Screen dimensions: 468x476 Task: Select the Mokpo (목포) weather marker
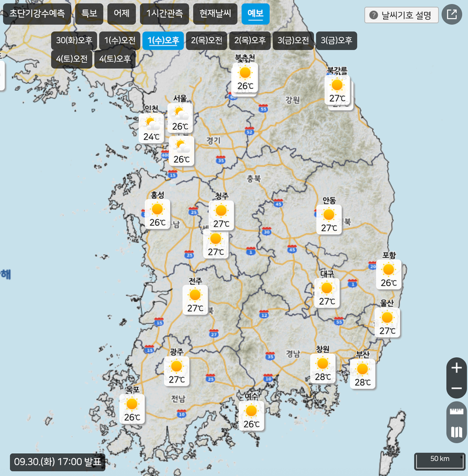132,404
